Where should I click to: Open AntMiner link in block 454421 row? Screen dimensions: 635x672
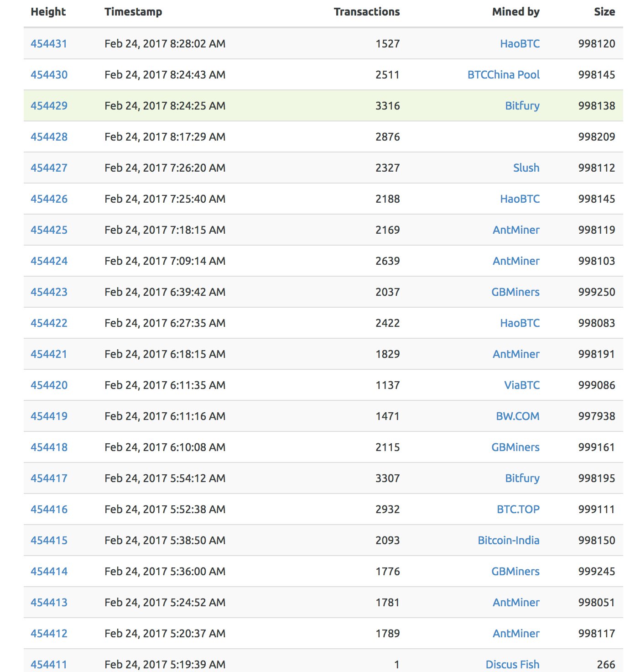pos(516,354)
